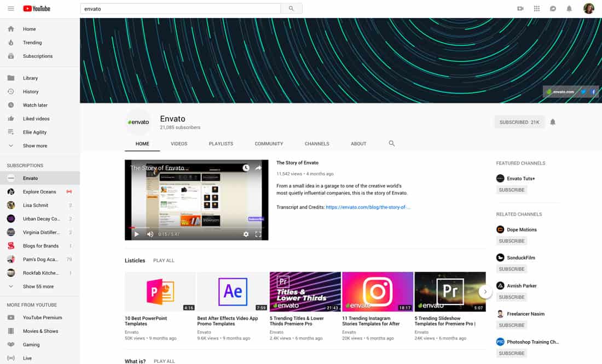Click the create video camera icon
This screenshot has height=364, width=602.
click(x=520, y=9)
